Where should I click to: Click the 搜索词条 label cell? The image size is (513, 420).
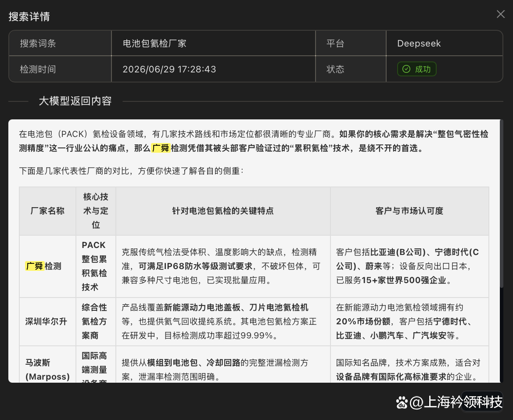click(x=60, y=43)
